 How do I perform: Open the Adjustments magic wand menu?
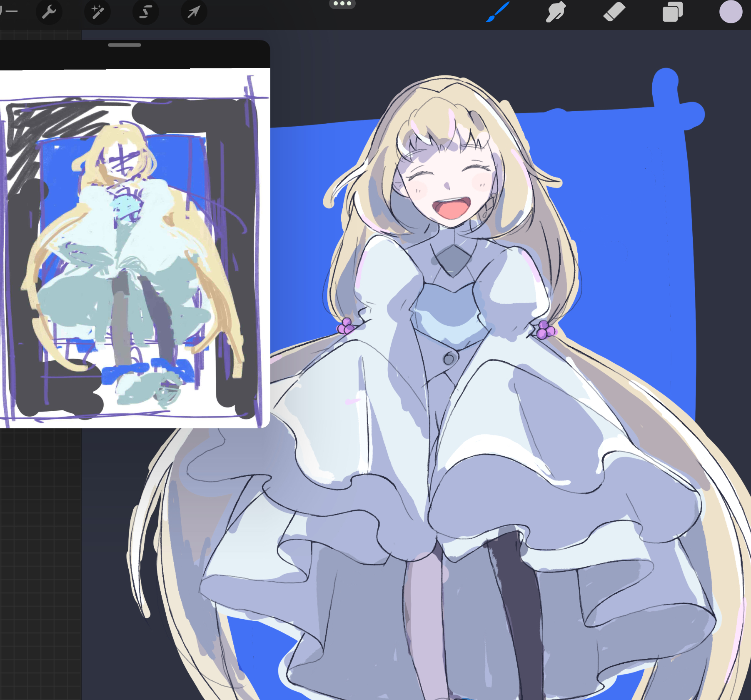click(97, 12)
